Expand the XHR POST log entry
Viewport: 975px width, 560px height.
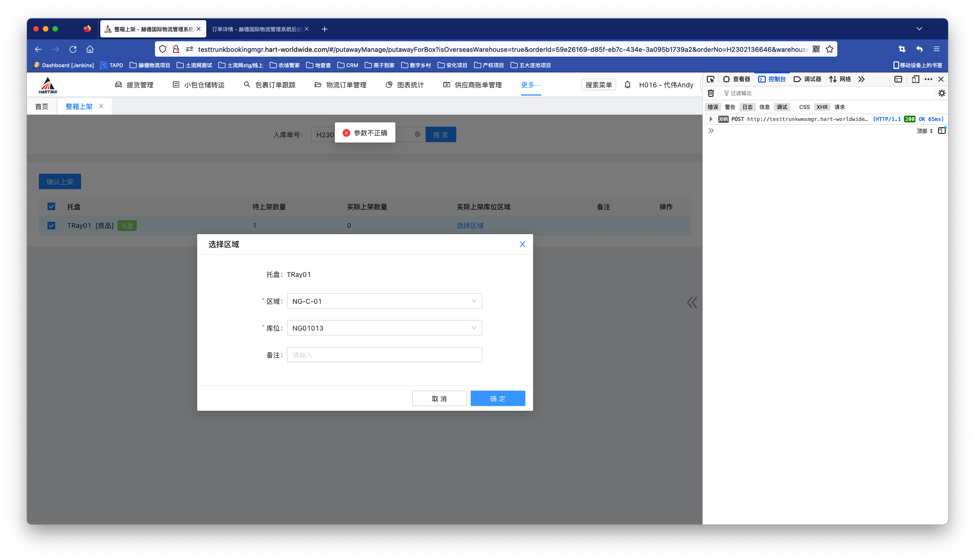[711, 119]
